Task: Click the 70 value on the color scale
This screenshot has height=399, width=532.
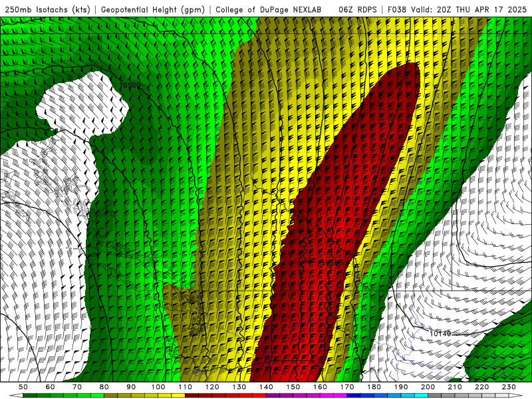Action: 77,387
